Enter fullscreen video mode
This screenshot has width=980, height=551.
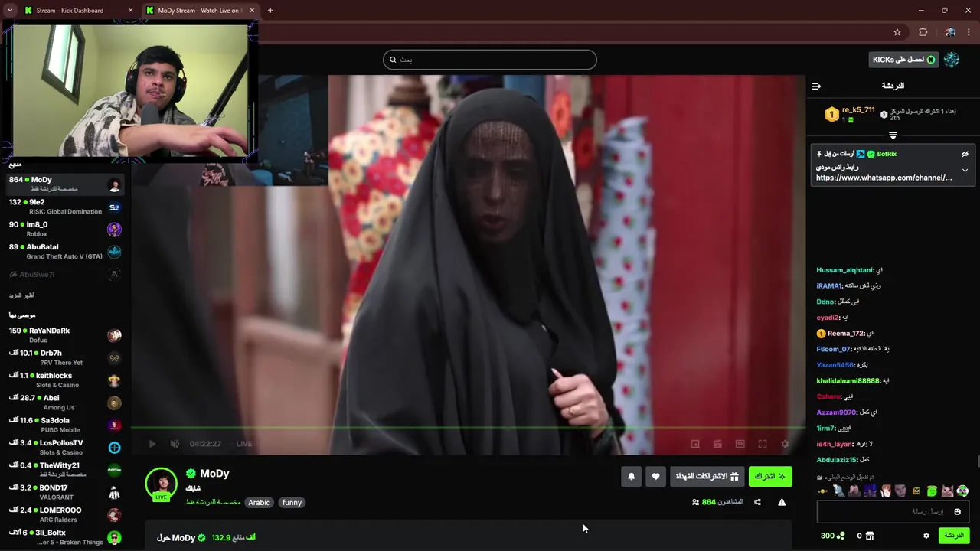pos(763,444)
